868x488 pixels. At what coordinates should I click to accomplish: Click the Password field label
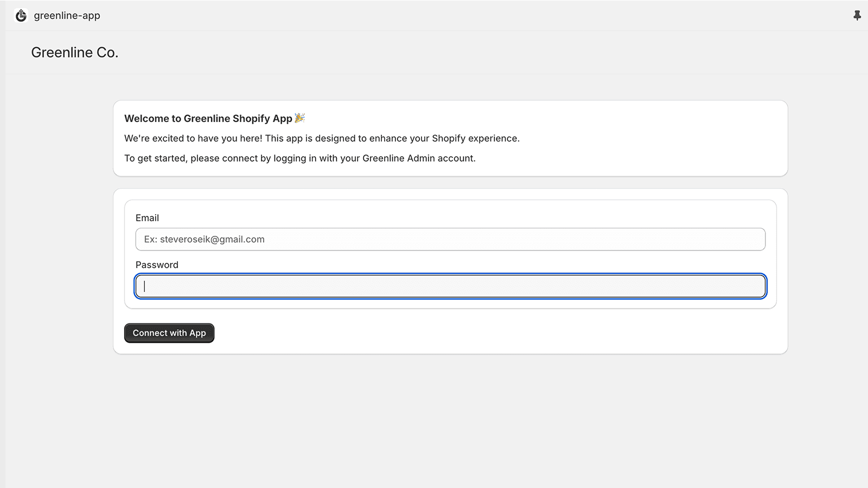tap(157, 265)
